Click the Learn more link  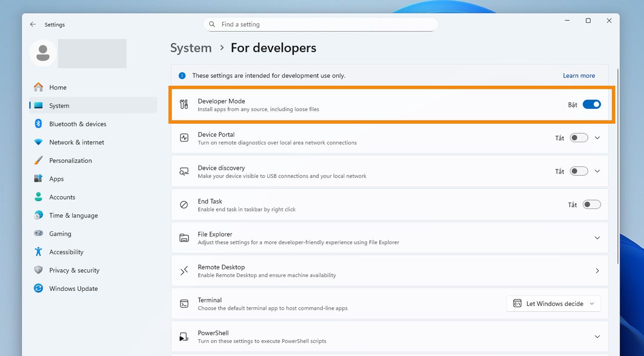click(x=579, y=75)
